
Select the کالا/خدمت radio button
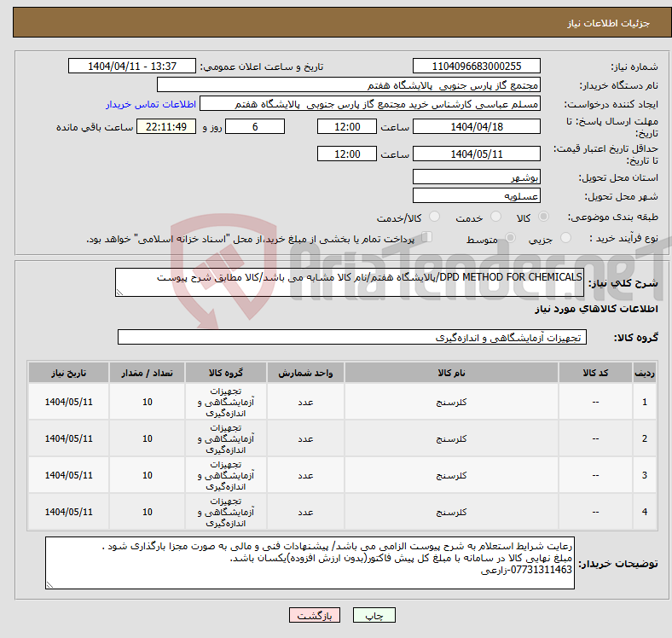pyautogui.click(x=435, y=217)
